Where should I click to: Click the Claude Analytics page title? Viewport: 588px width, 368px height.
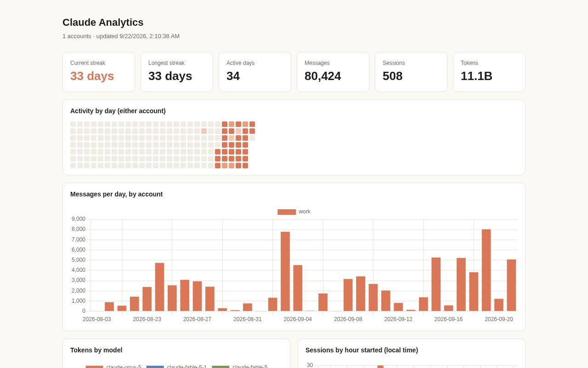click(x=103, y=23)
